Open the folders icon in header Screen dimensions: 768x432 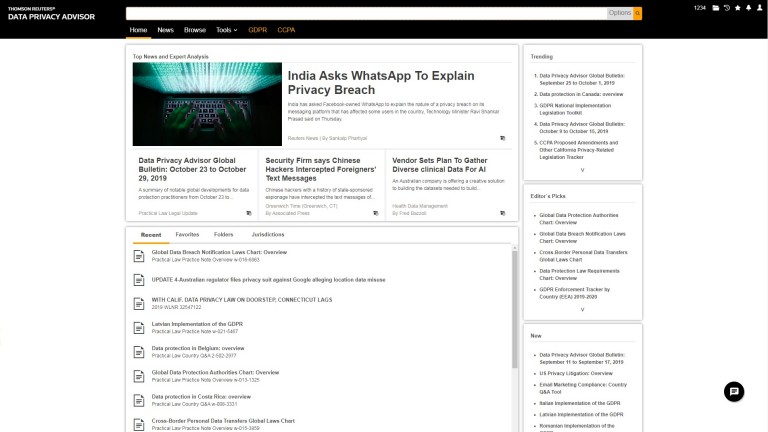tap(716, 8)
